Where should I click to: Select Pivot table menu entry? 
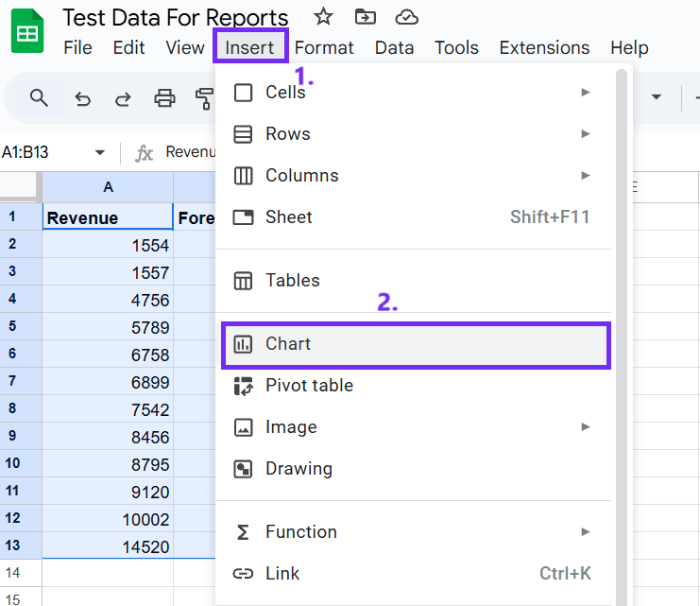pyautogui.click(x=414, y=386)
